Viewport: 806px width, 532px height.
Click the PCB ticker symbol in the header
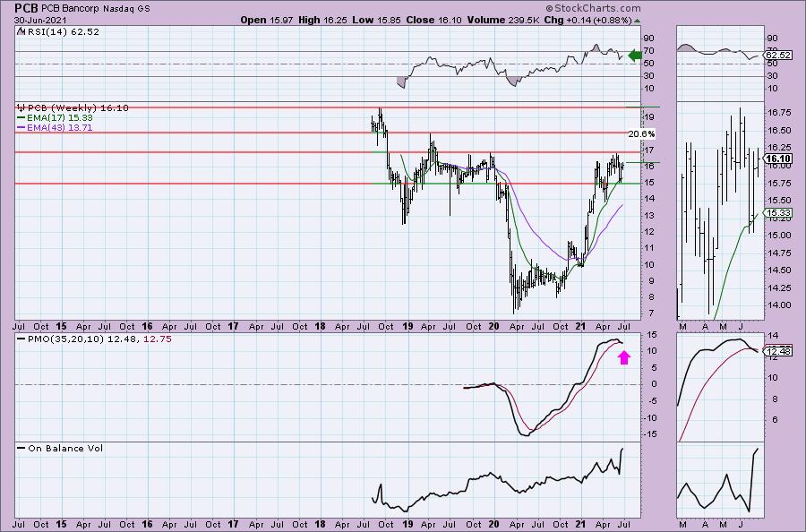tap(26, 8)
